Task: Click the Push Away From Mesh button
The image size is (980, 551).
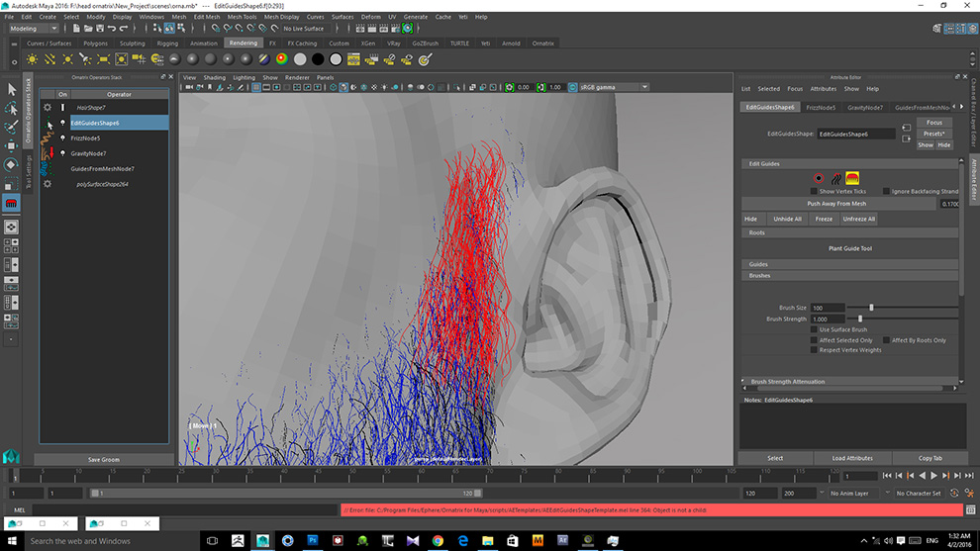Action: (x=836, y=204)
